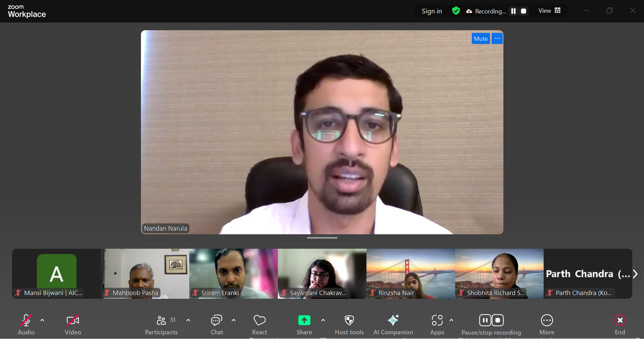
Task: Click the Sign in button
Action: (432, 11)
